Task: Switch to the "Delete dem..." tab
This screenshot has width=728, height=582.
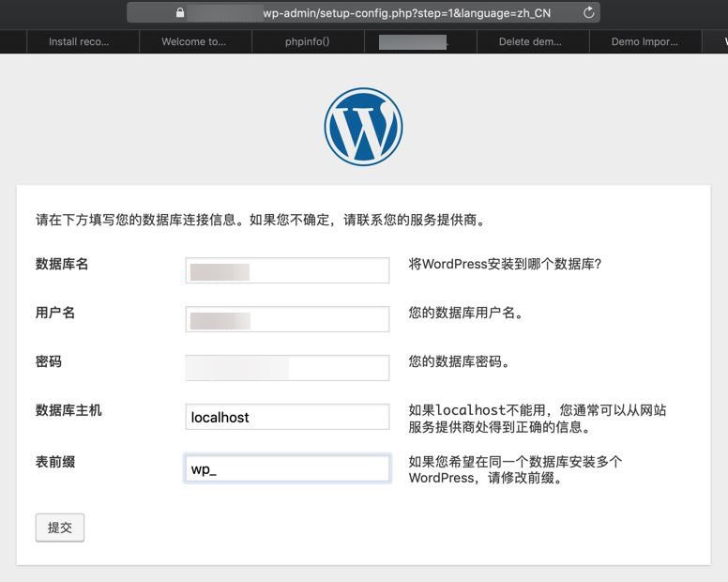Action: coord(533,42)
